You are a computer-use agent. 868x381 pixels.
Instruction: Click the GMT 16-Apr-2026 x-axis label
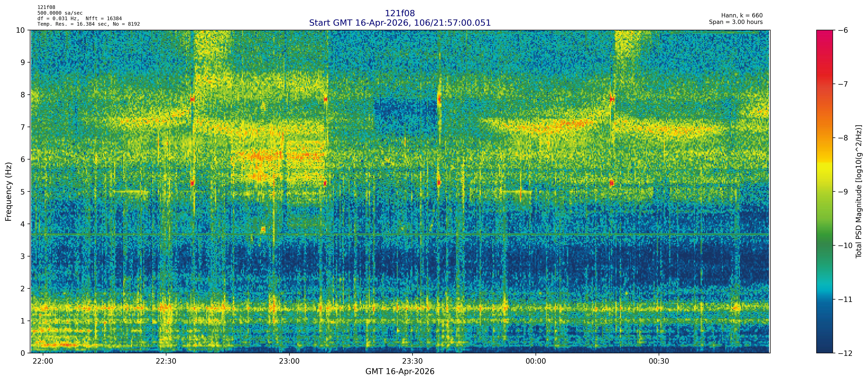(x=400, y=372)
